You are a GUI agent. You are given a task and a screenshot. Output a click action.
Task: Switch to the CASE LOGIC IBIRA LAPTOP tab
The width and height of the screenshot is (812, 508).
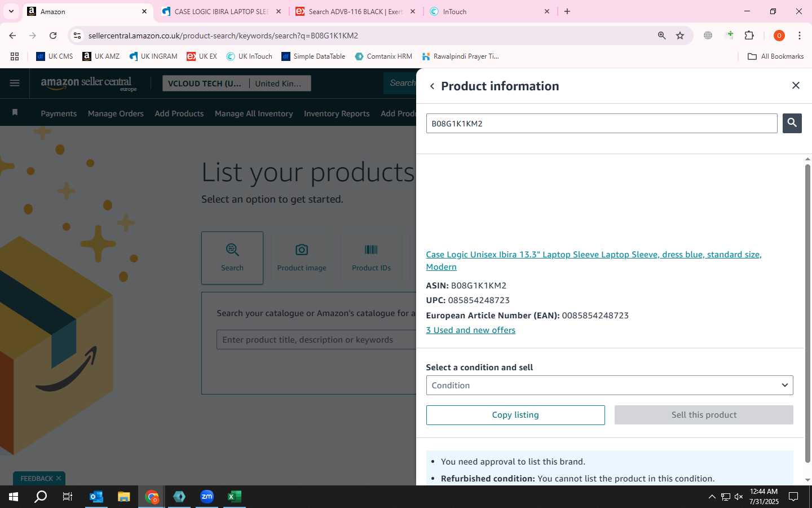tap(222, 11)
